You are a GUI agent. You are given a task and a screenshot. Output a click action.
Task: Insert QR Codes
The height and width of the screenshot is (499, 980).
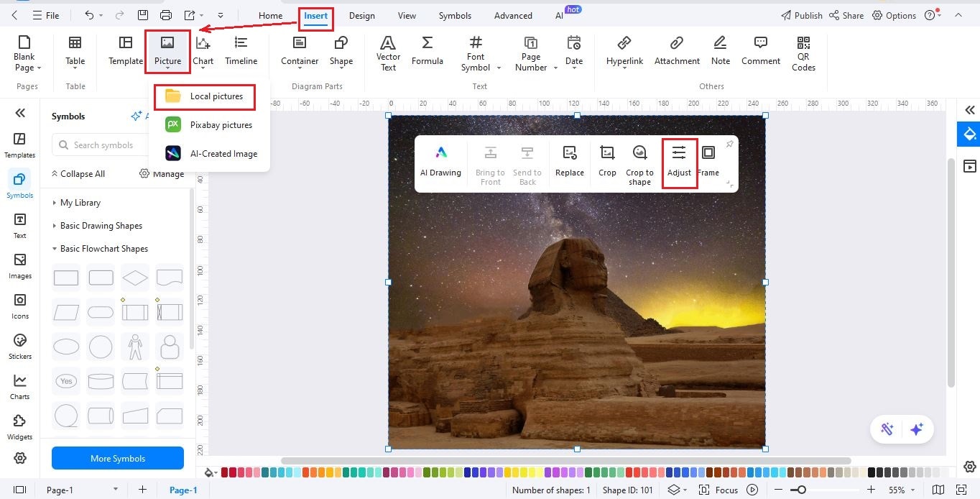tap(803, 53)
